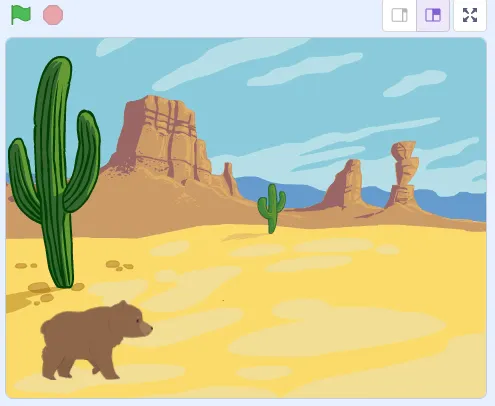Click the pebbles right of the tall cactus
This screenshot has width=495, height=406.
pyautogui.click(x=119, y=266)
